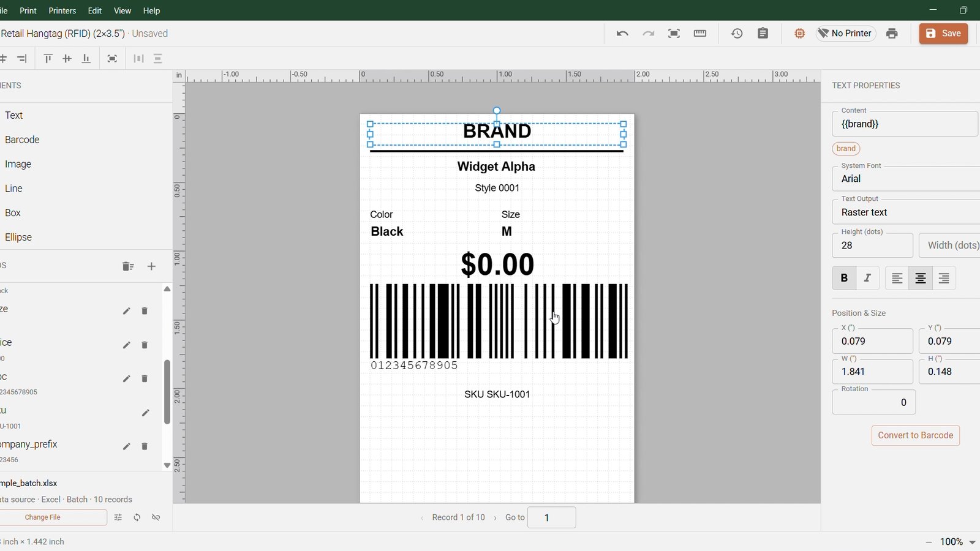Click the printer icon beside No Printer
This screenshot has height=551, width=980.
[x=892, y=34]
